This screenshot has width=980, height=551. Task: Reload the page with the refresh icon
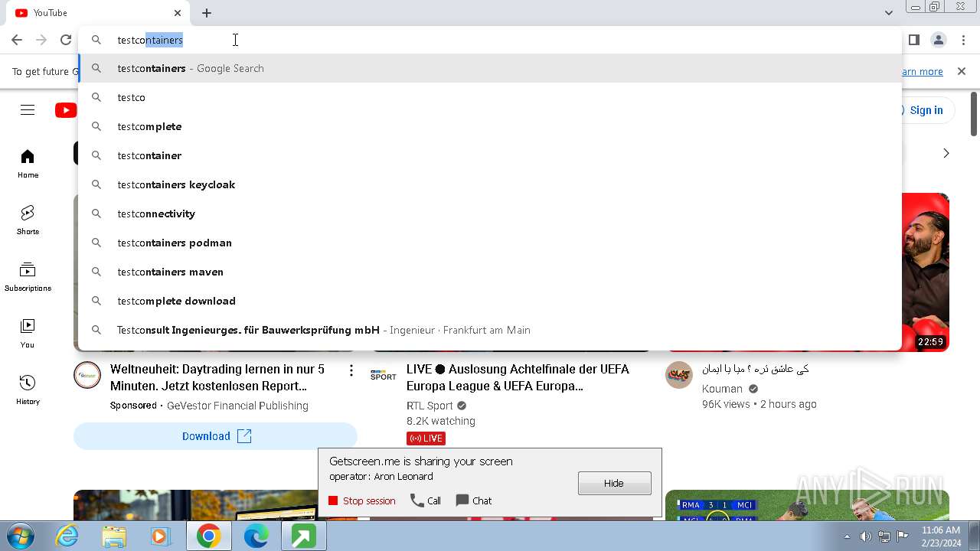click(x=66, y=40)
